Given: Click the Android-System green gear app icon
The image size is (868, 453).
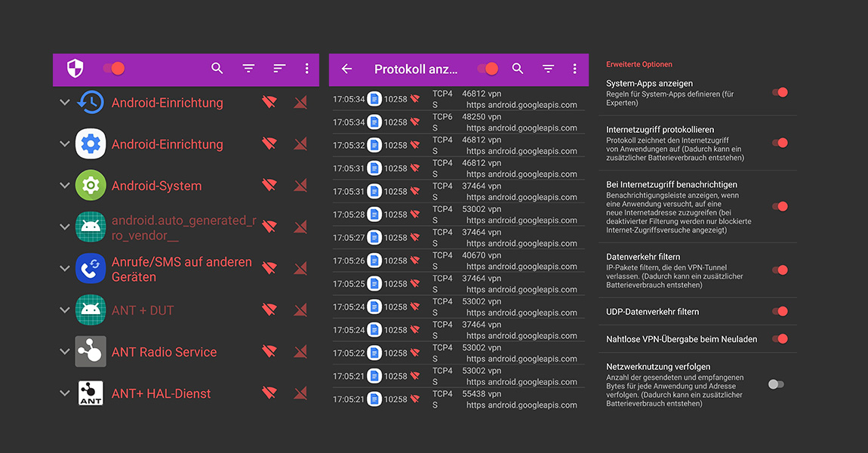Looking at the screenshot, I should (x=91, y=186).
